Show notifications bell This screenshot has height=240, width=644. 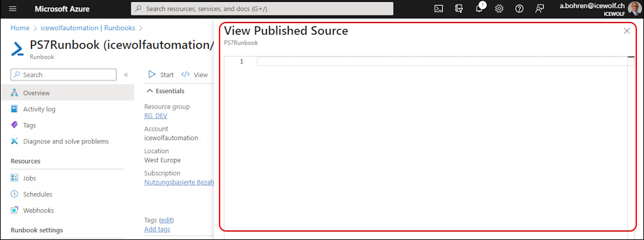point(479,8)
